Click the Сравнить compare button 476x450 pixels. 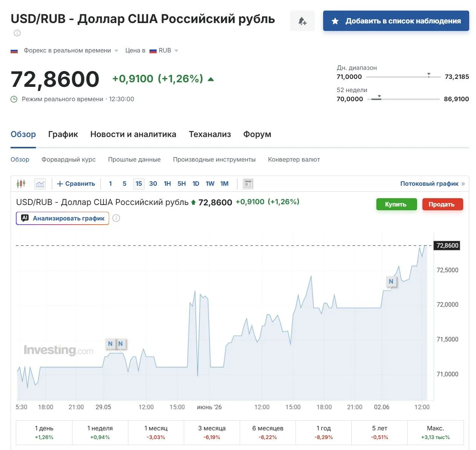click(76, 184)
